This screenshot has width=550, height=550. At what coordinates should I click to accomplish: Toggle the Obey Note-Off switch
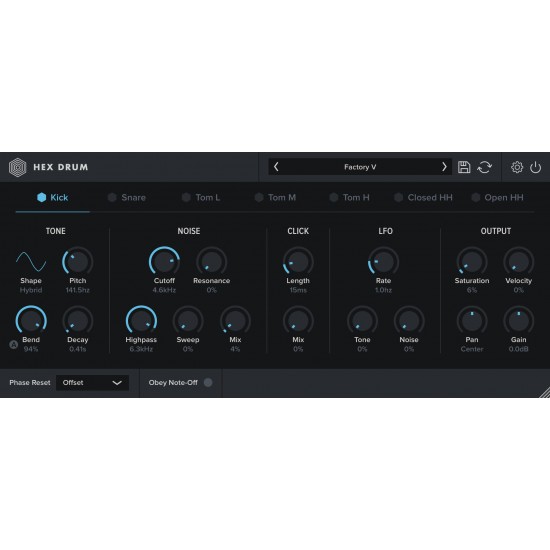208,382
